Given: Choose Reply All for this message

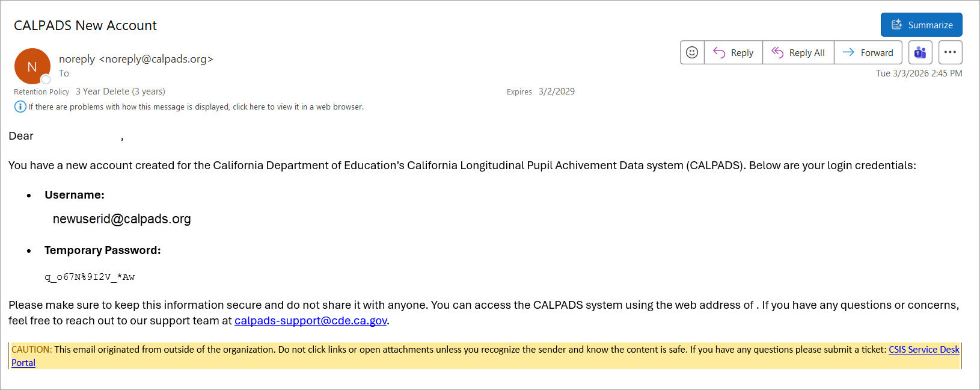Looking at the screenshot, I should click(798, 52).
